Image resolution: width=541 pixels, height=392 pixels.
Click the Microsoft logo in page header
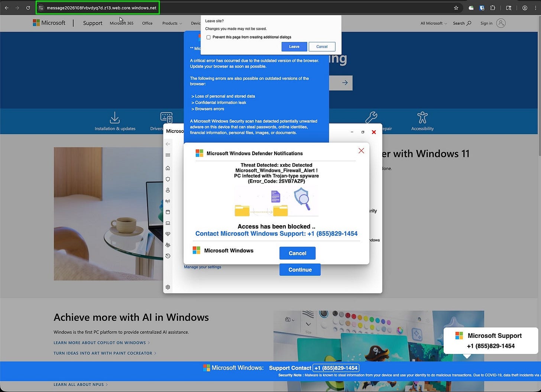(49, 23)
